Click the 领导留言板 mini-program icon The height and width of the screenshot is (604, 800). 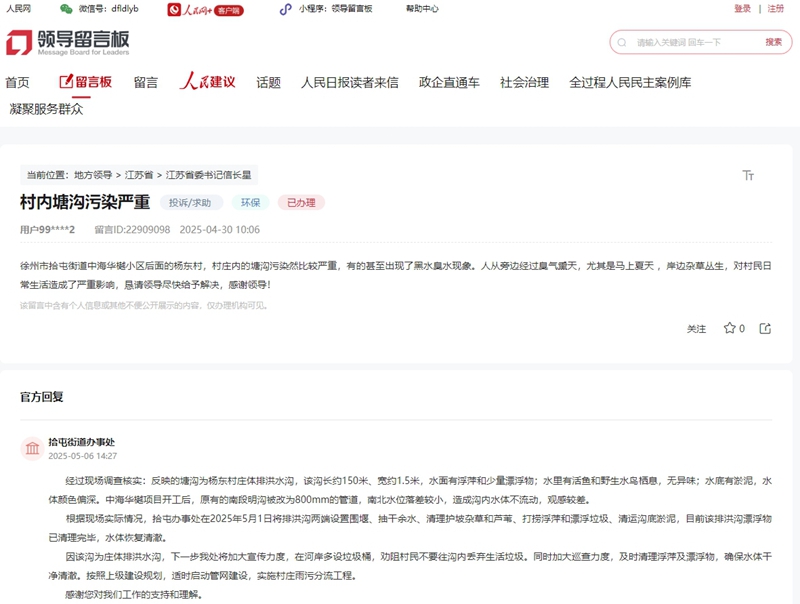click(286, 8)
